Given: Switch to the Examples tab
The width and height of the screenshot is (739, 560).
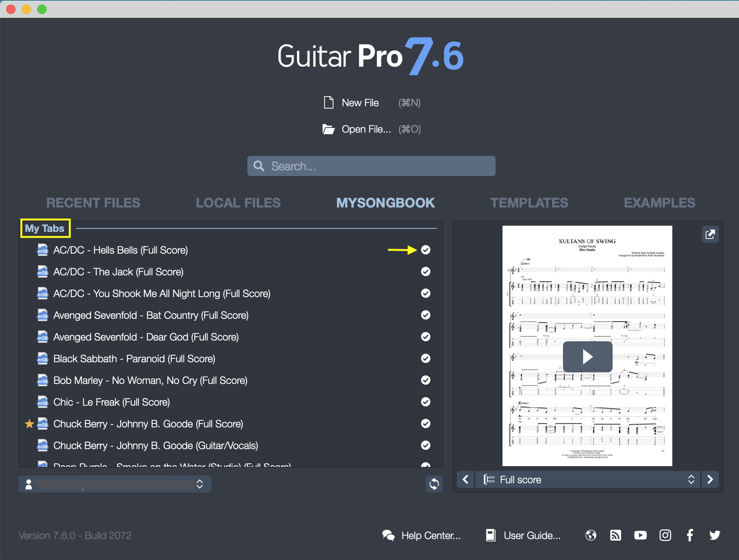Looking at the screenshot, I should pos(660,203).
